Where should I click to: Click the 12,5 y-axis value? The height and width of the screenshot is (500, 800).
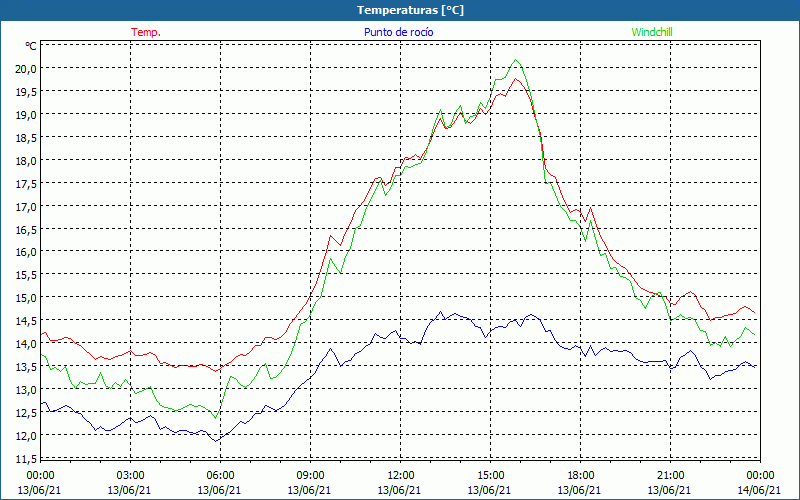26,412
